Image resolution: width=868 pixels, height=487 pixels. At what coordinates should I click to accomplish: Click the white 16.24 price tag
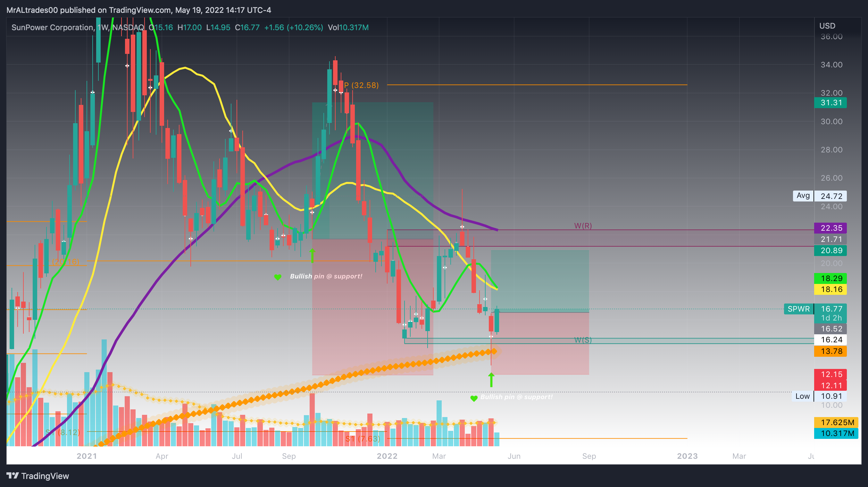[x=830, y=340]
